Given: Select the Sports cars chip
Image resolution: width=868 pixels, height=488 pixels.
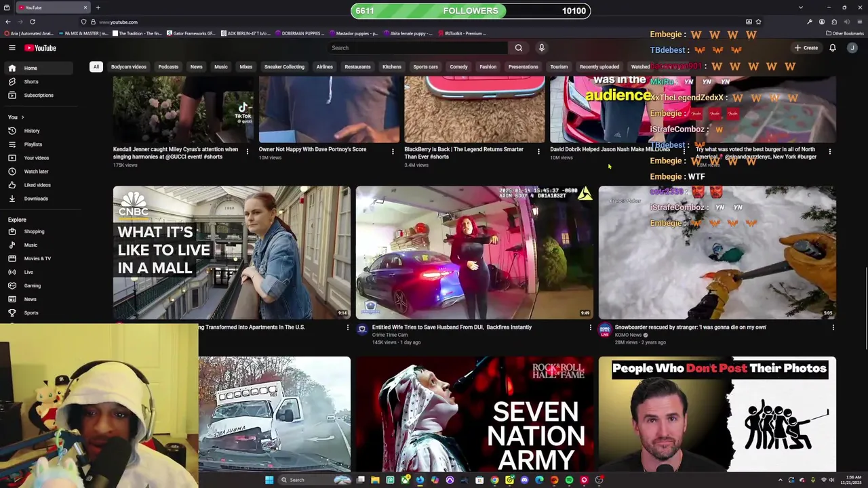Looking at the screenshot, I should point(425,66).
